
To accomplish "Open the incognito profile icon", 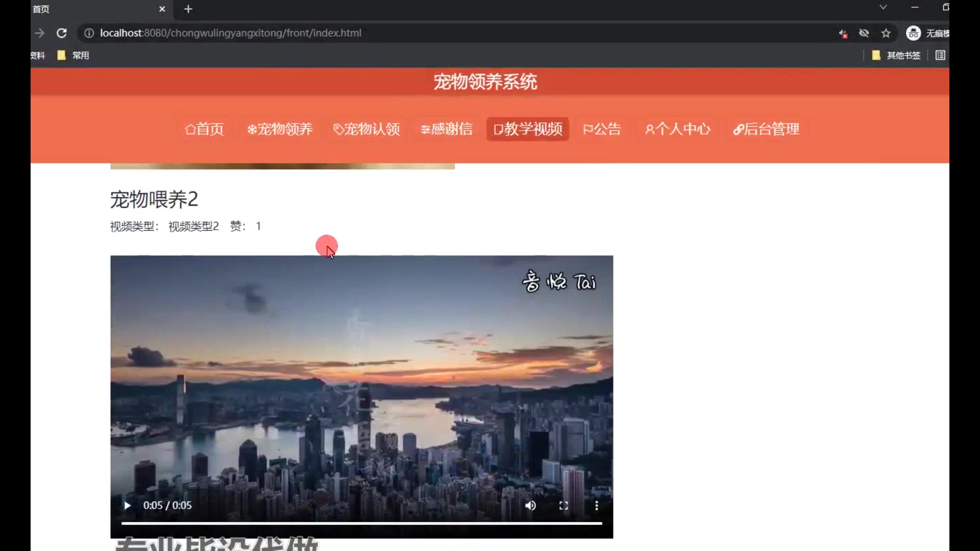I will point(913,33).
